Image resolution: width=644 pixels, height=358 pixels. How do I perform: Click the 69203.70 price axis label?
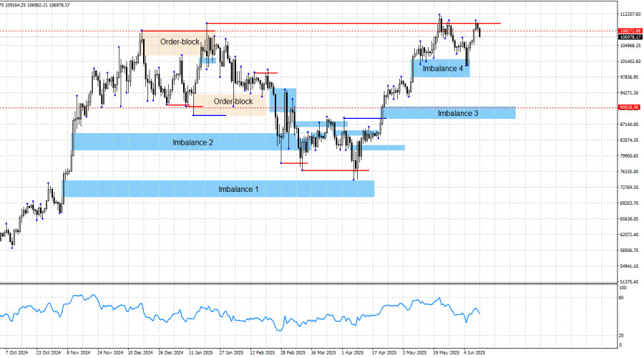tap(629, 203)
